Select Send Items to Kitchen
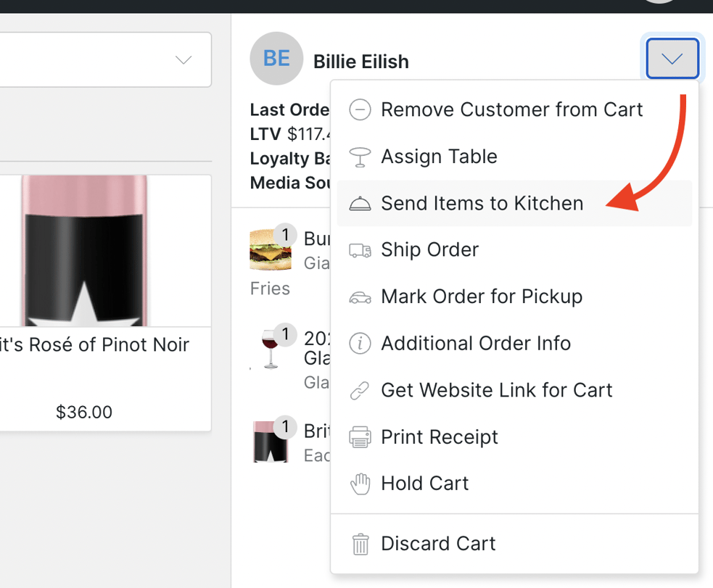 [x=482, y=204]
